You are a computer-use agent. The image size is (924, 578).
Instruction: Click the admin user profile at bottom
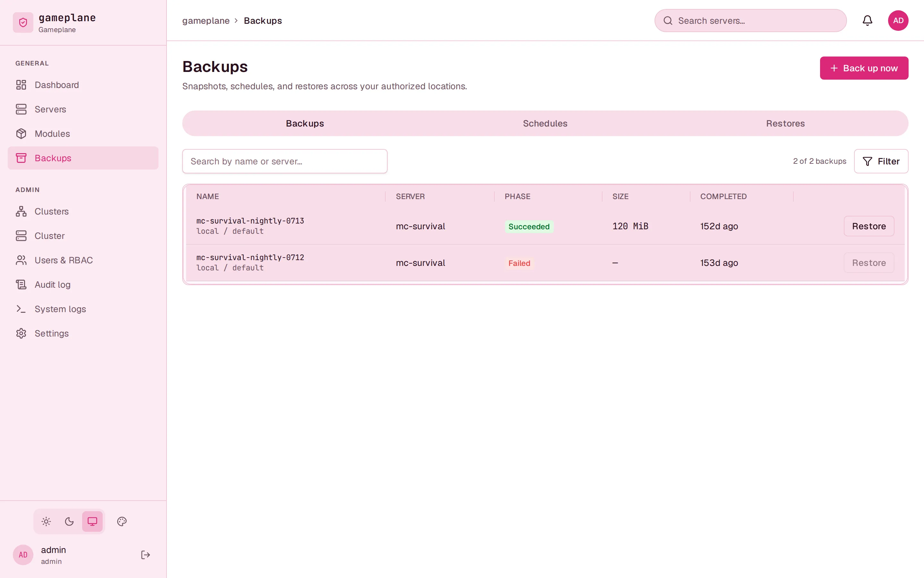click(54, 555)
